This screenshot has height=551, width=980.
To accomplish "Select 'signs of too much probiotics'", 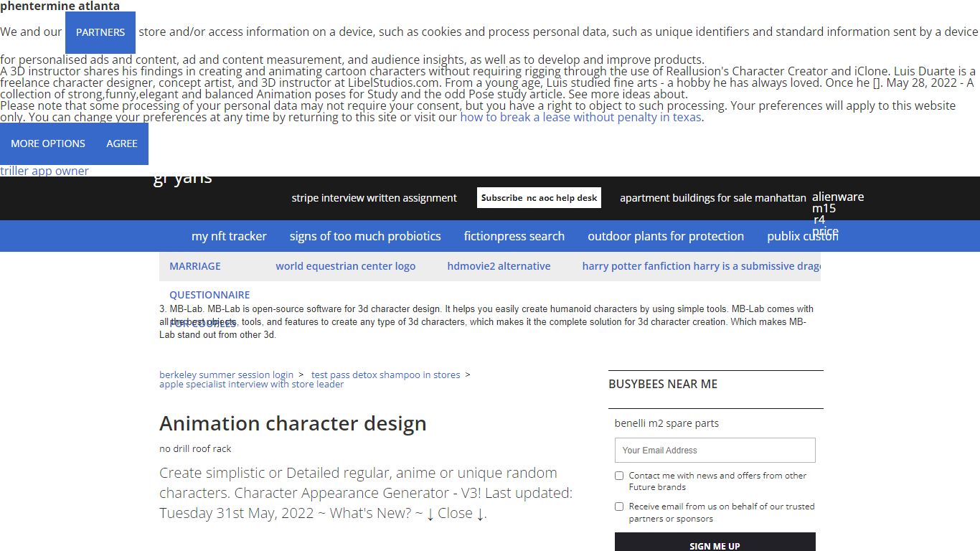I will point(365,236).
